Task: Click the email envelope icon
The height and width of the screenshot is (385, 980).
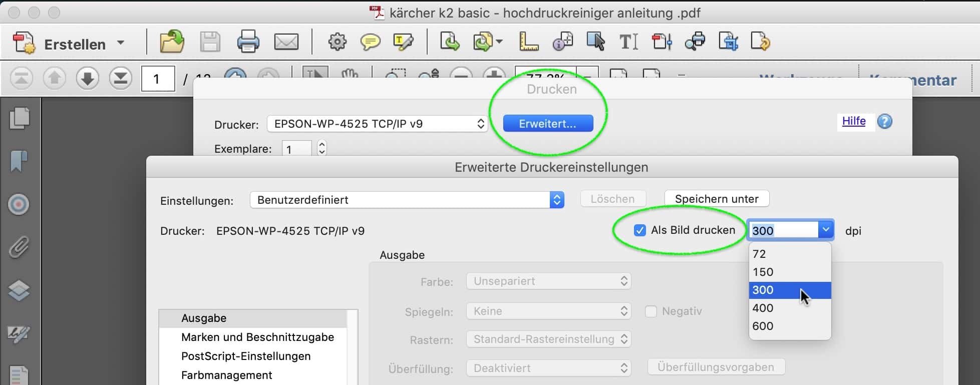Action: 286,42
